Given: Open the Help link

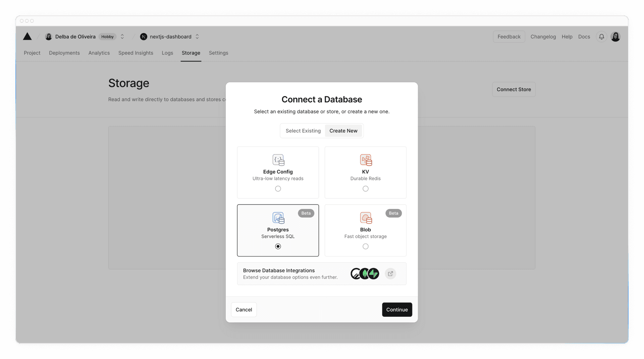Looking at the screenshot, I should pyautogui.click(x=567, y=37).
